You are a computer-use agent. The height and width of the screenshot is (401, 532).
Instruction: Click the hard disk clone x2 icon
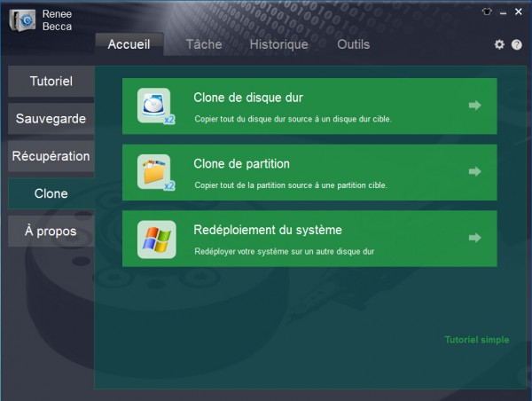click(x=156, y=106)
